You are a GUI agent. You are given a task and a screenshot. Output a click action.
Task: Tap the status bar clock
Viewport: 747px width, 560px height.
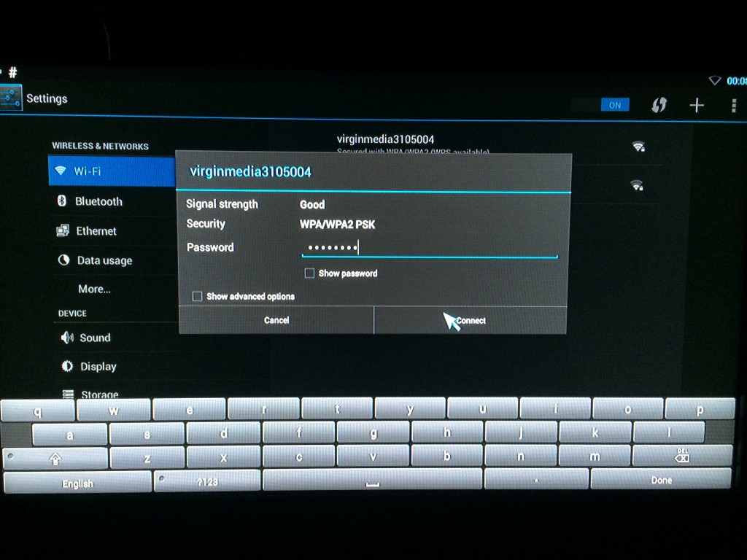tap(737, 81)
